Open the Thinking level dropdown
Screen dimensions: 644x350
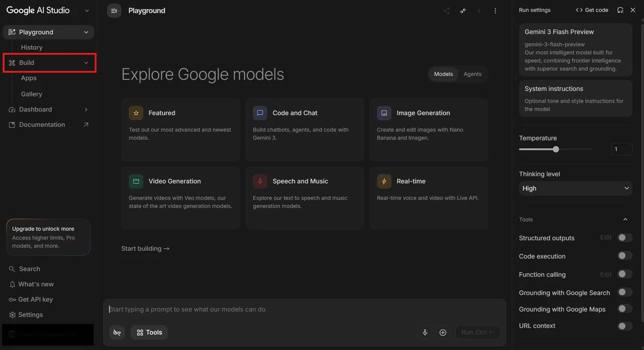(576, 189)
